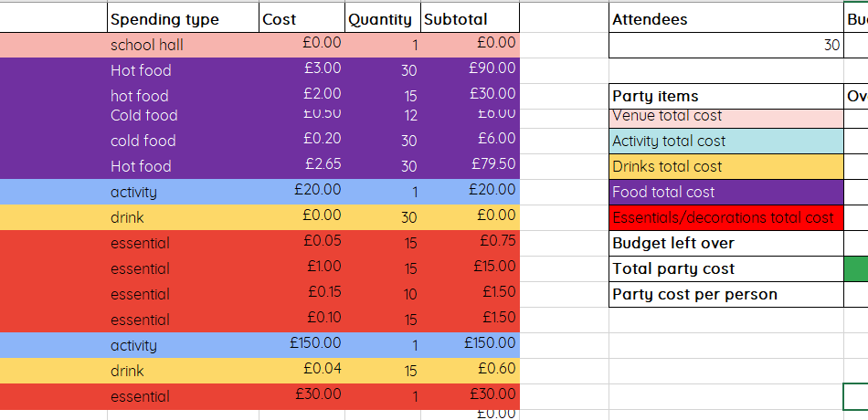Select the purple Food total cost cell
This screenshot has height=420, width=868.
click(725, 192)
